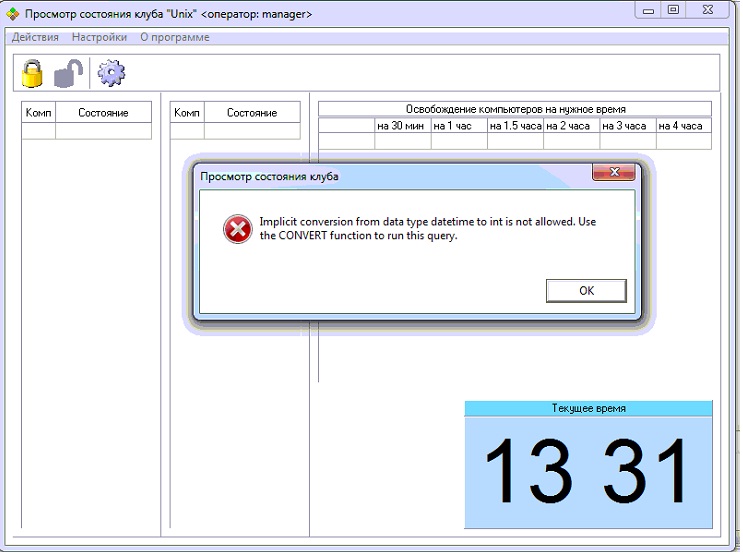Click the empty cell under 'на 30 мин'

(403, 141)
